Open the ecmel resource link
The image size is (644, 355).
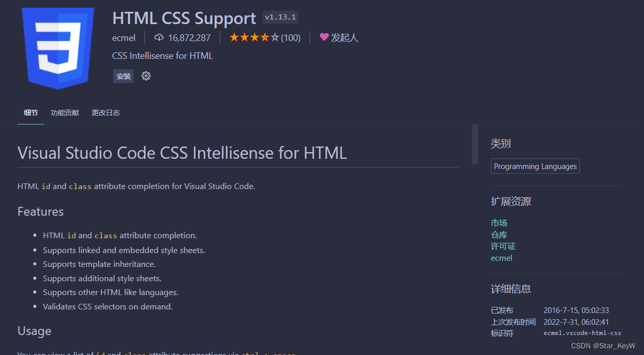point(502,258)
